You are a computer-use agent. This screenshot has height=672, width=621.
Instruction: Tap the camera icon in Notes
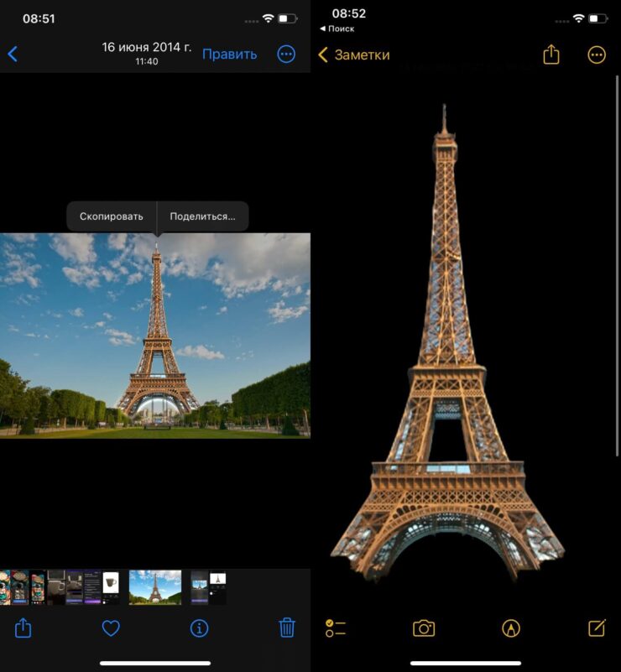click(x=424, y=628)
